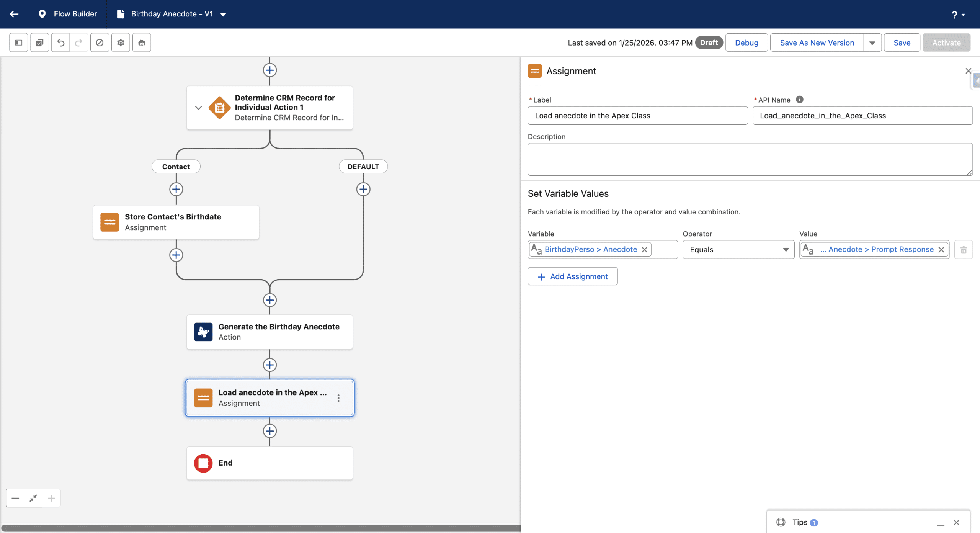Click into the Description text area
980x533 pixels.
point(750,159)
